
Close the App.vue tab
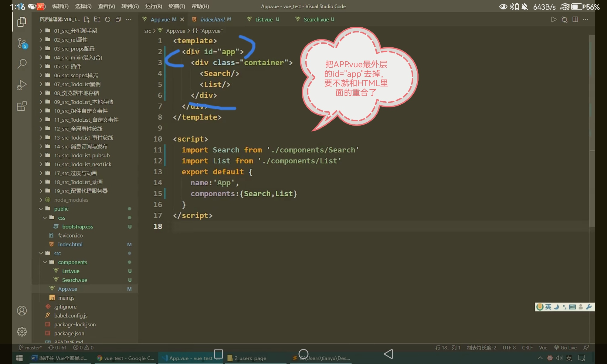(x=182, y=19)
